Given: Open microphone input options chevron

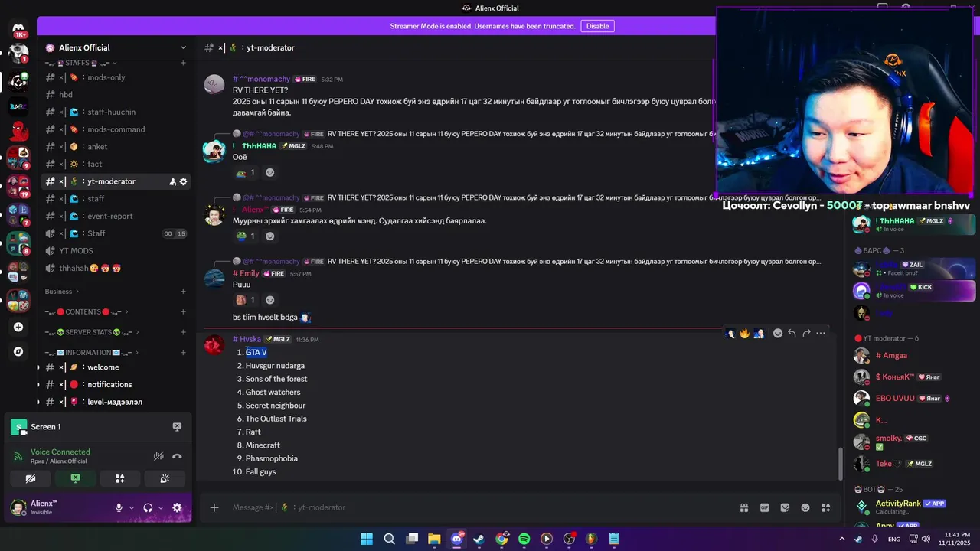Looking at the screenshot, I should point(131,507).
